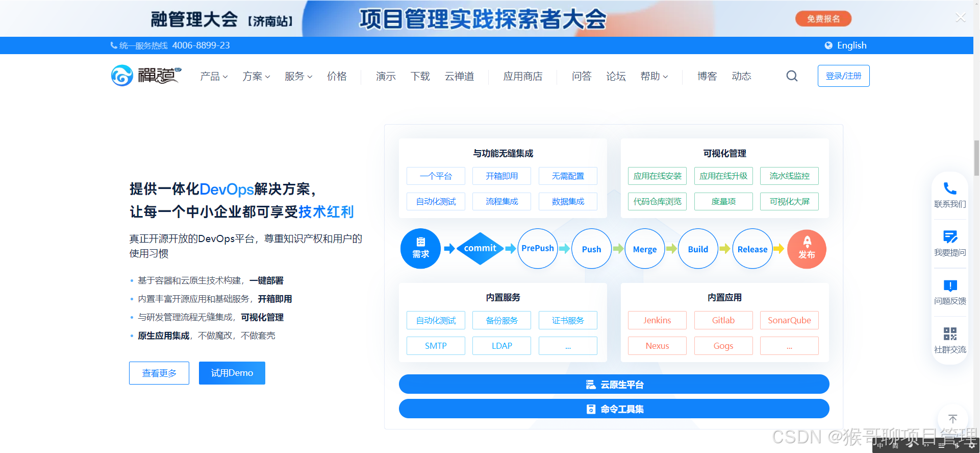Image resolution: width=980 pixels, height=453 pixels.
Task: Open the 价格 menu item
Action: 337,76
